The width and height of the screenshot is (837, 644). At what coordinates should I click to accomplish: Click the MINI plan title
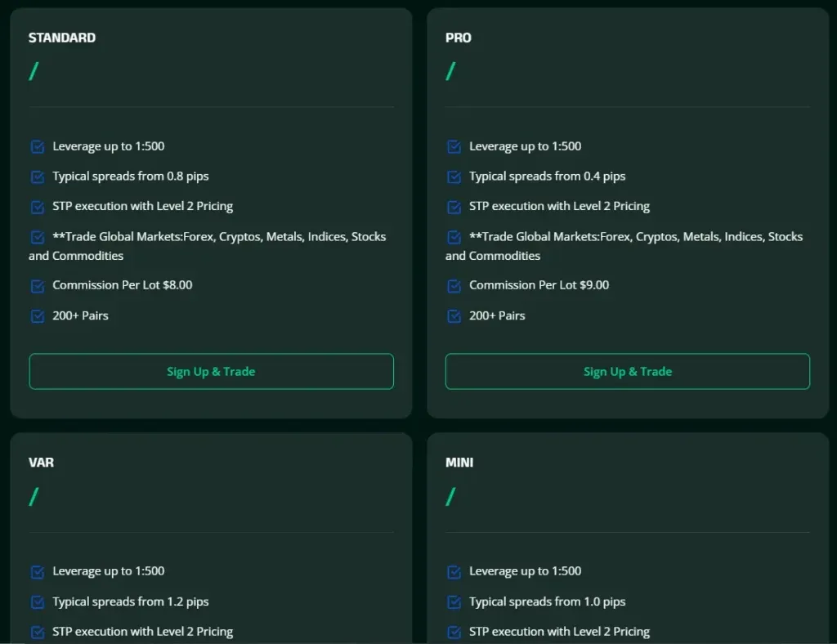point(459,462)
